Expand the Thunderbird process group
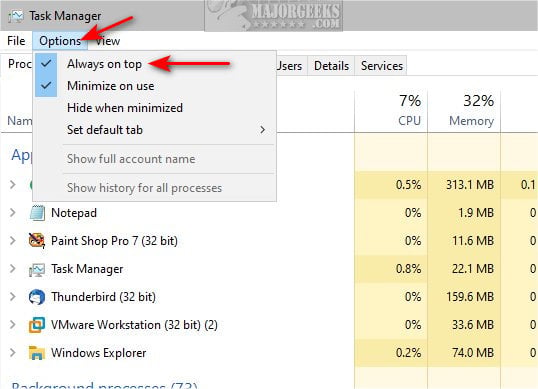Image resolution: width=538 pixels, height=389 pixels. coord(13,297)
